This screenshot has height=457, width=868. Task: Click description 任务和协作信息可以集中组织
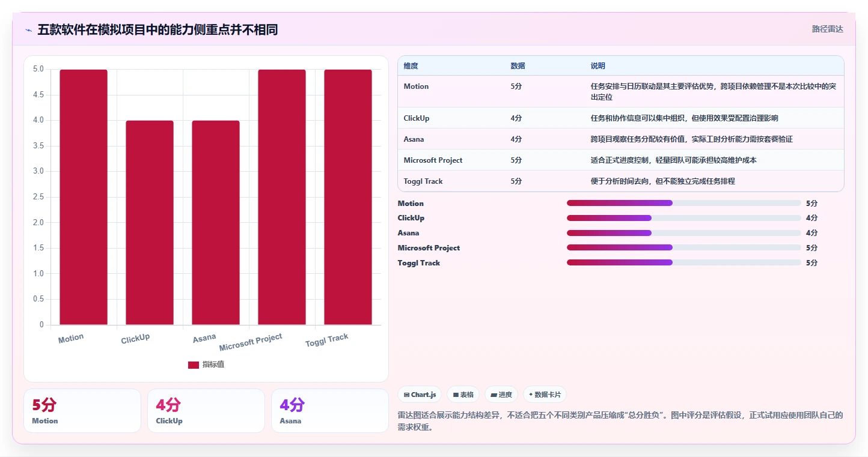685,118
